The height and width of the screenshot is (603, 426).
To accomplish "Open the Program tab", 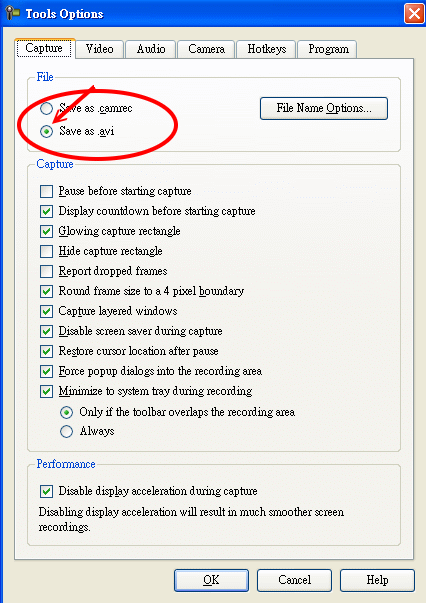I will (x=328, y=49).
